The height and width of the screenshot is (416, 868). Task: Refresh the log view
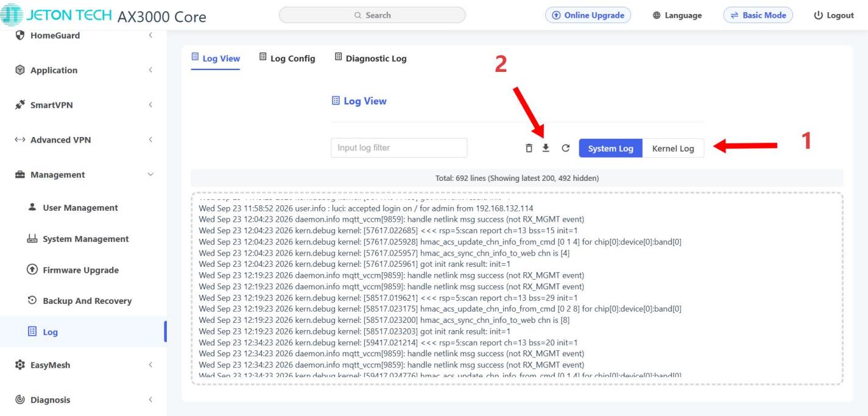[x=565, y=148]
